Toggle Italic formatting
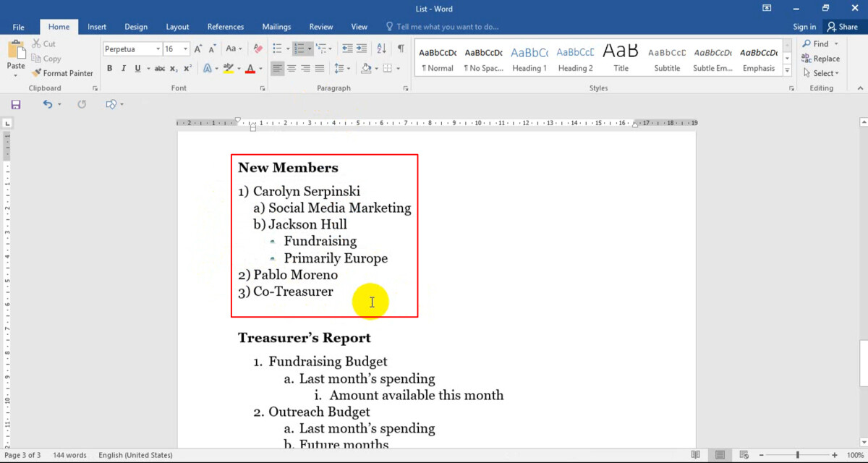Viewport: 868px width, 463px height. pos(124,69)
